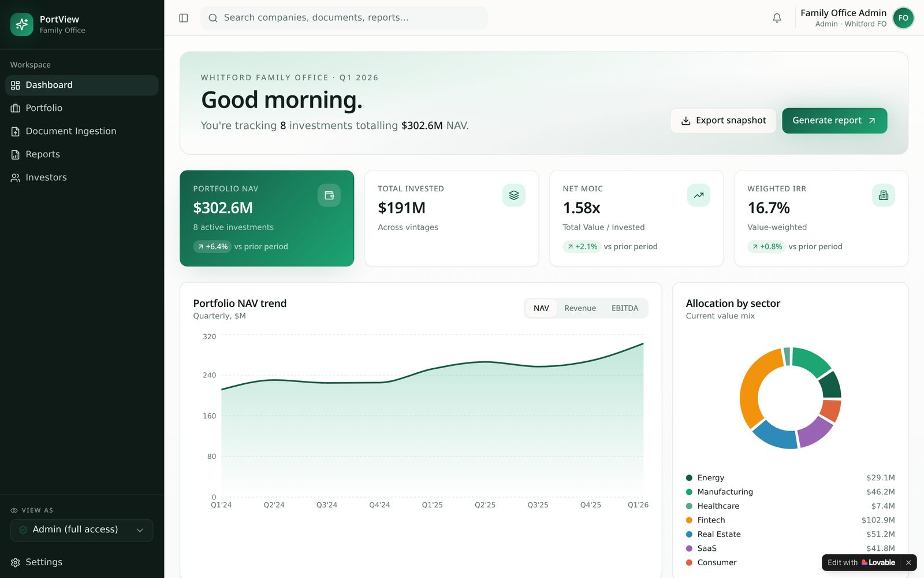Click the Family Office Admin name
Image resolution: width=924 pixels, height=578 pixels.
843,13
